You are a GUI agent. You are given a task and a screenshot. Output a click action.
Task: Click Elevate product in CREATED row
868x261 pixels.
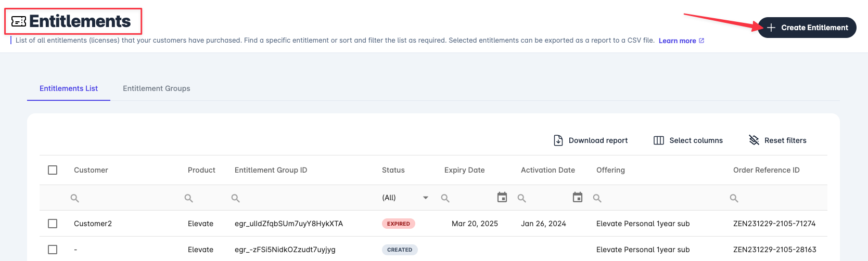(x=200, y=250)
